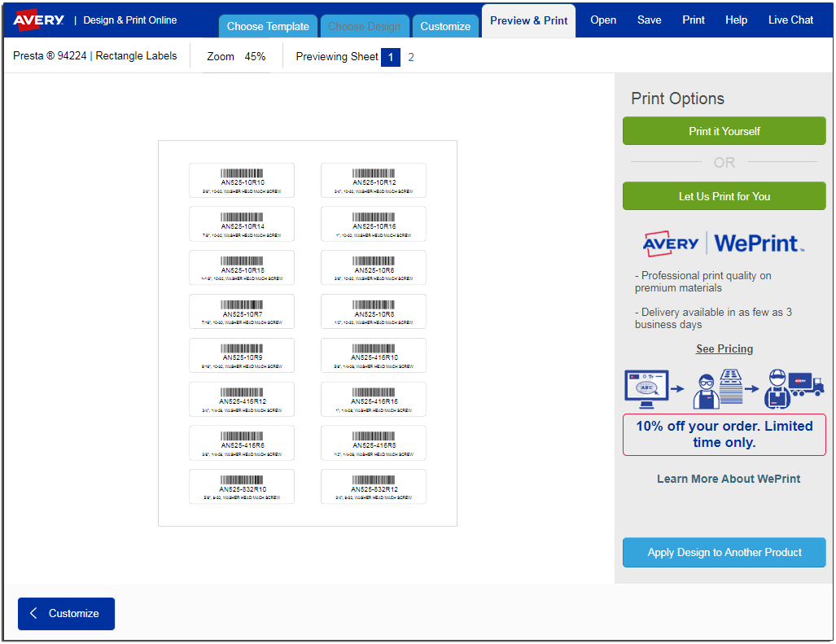Click the AN525-416R10 label preview

(x=373, y=355)
